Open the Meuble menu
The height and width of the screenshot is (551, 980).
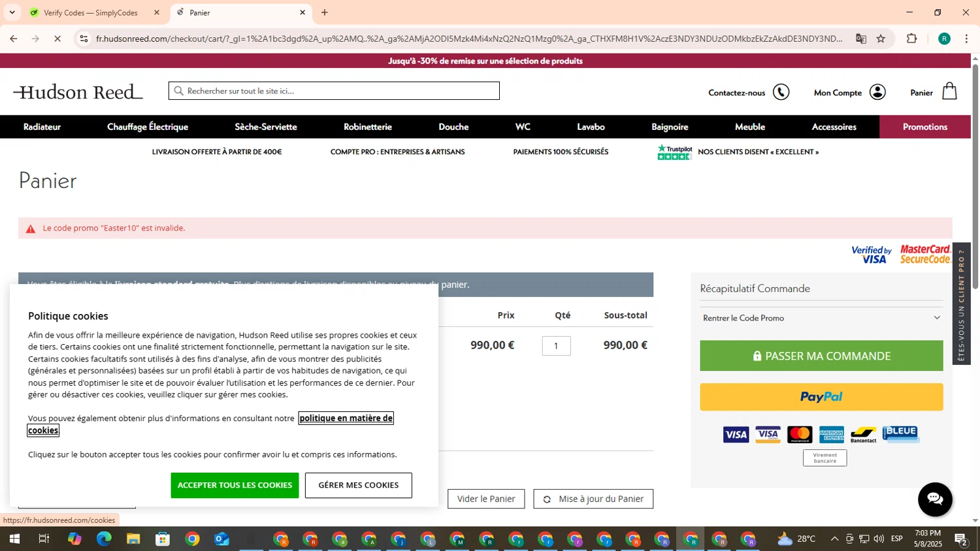coord(750,127)
